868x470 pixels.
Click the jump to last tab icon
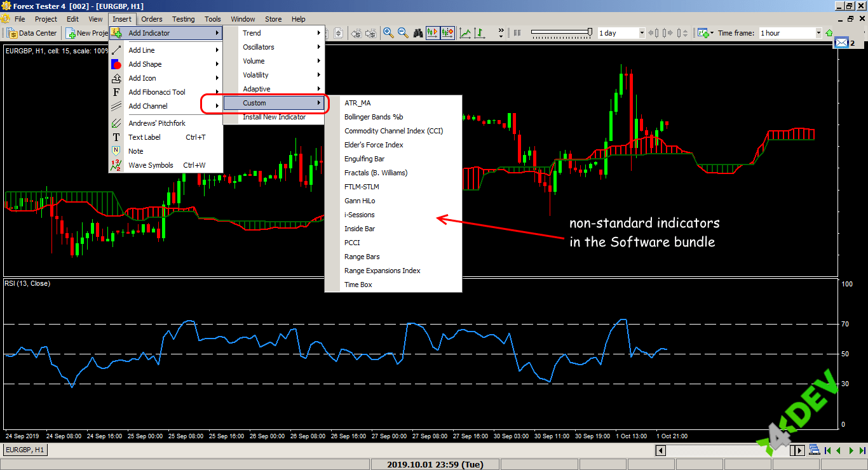[x=862, y=450]
